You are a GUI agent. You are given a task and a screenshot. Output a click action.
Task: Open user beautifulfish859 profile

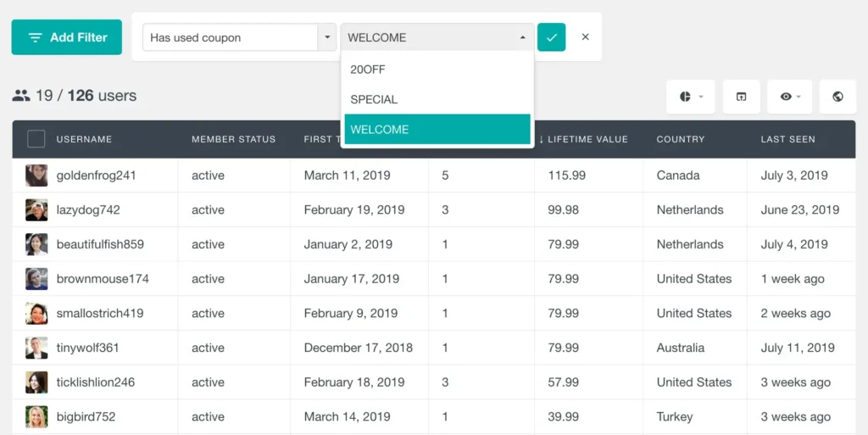[x=100, y=244]
